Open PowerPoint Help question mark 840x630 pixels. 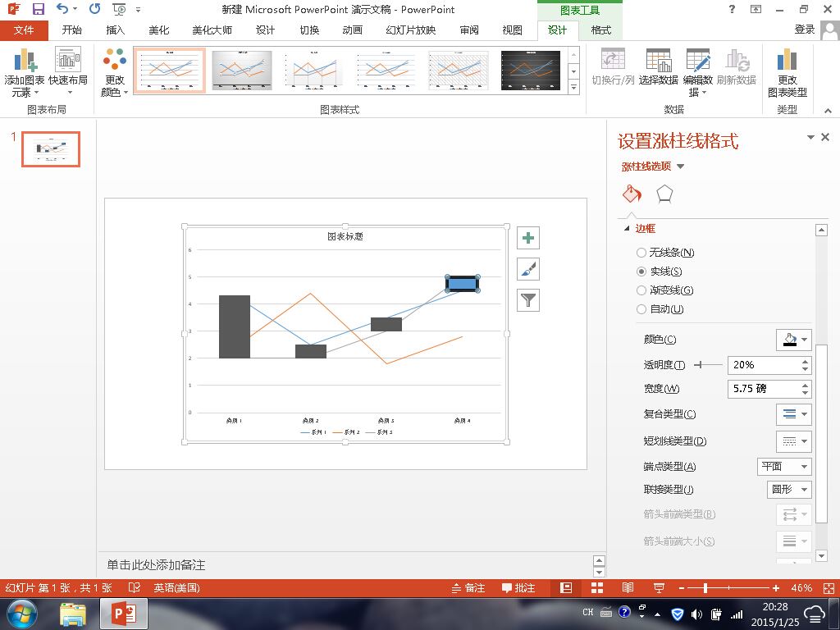[x=732, y=9]
